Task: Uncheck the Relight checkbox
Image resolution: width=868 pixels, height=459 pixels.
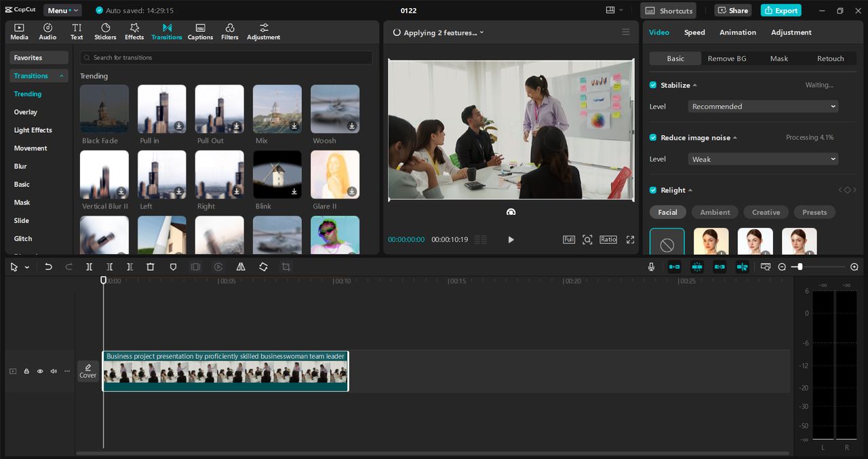Action: tap(653, 191)
